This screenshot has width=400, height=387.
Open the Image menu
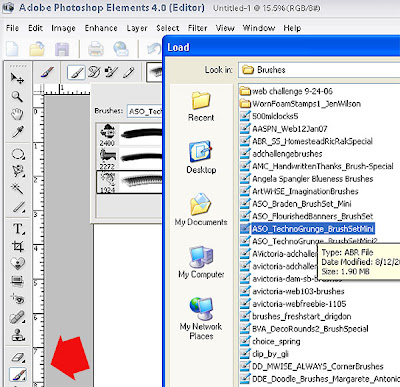(x=63, y=28)
